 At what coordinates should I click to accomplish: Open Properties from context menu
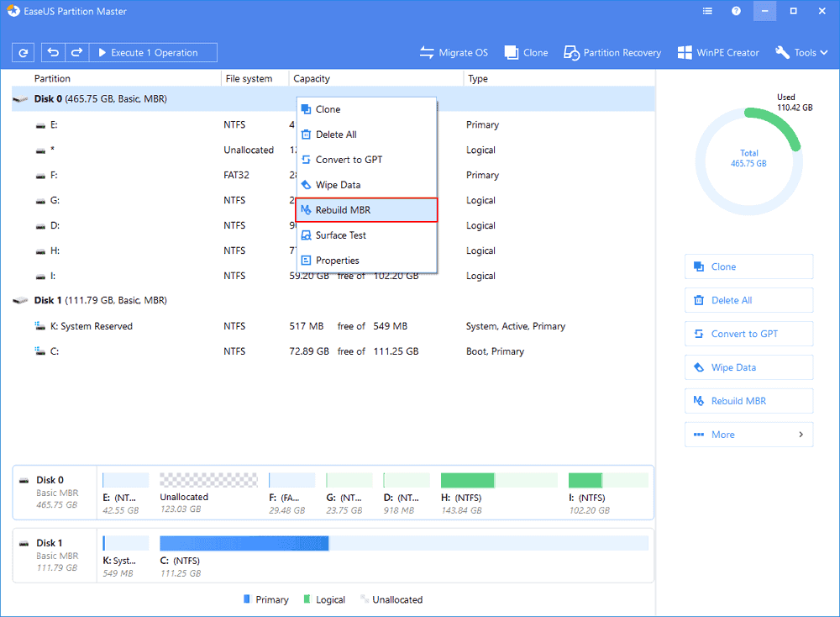[366, 261]
